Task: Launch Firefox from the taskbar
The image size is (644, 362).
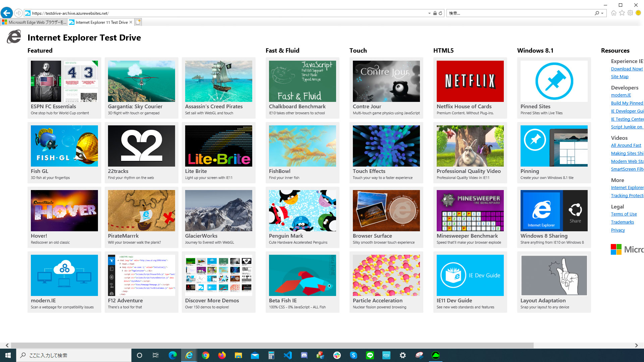Action: (222, 355)
